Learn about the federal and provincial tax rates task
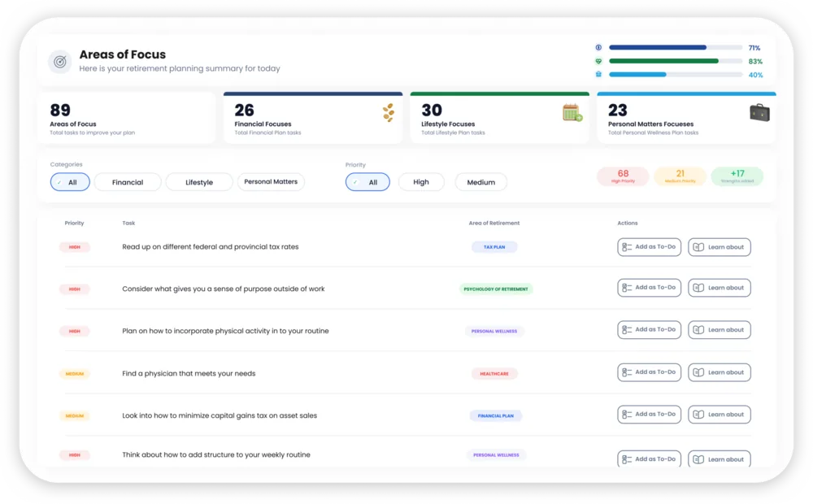The image size is (813, 504). (x=720, y=247)
